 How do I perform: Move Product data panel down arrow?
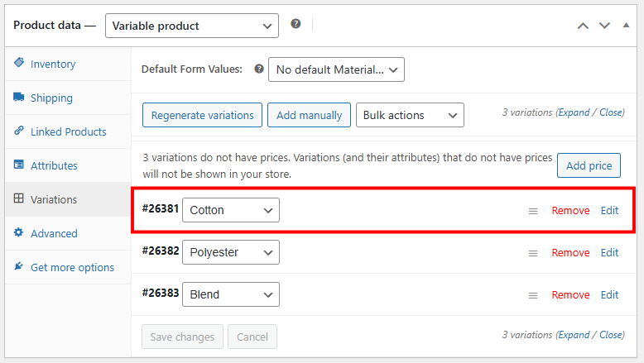click(x=604, y=26)
